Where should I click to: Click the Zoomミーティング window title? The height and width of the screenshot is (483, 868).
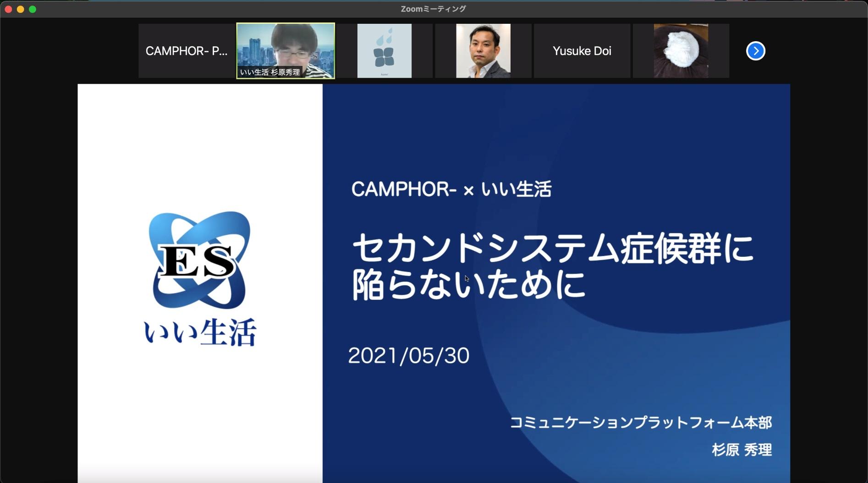coord(434,9)
